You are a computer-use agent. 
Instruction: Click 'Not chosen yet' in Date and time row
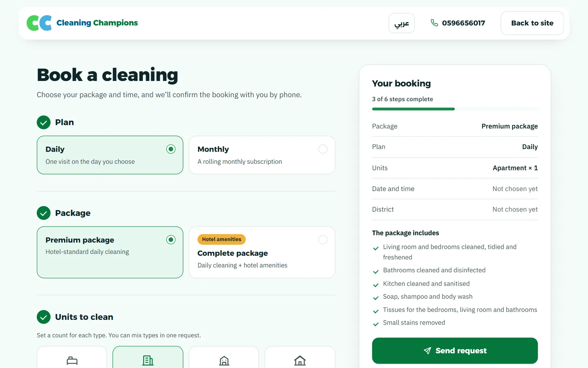point(515,189)
